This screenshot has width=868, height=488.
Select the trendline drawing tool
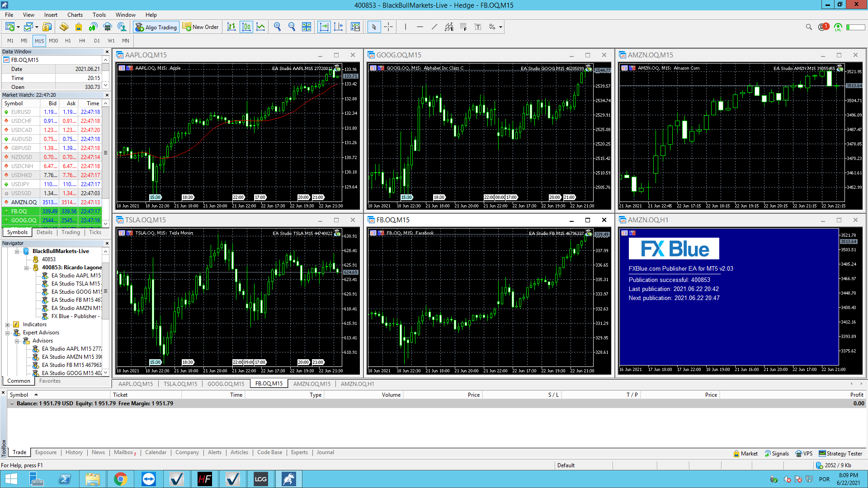click(x=434, y=27)
